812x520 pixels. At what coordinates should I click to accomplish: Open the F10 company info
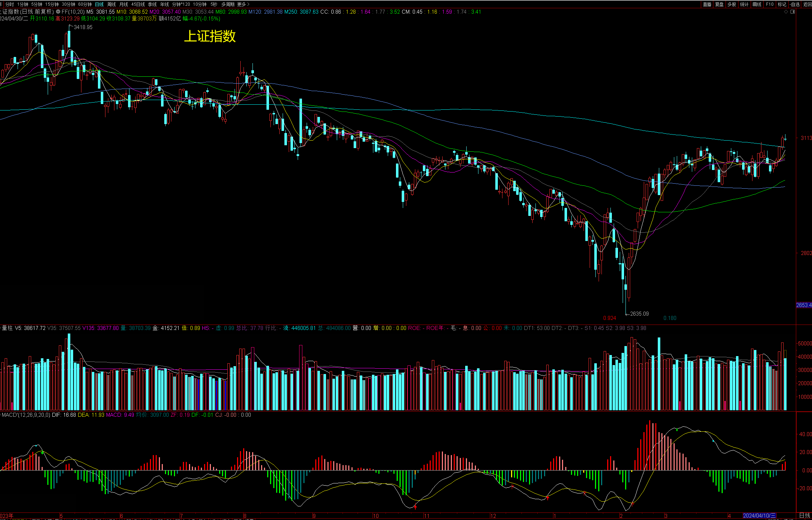(770, 4)
